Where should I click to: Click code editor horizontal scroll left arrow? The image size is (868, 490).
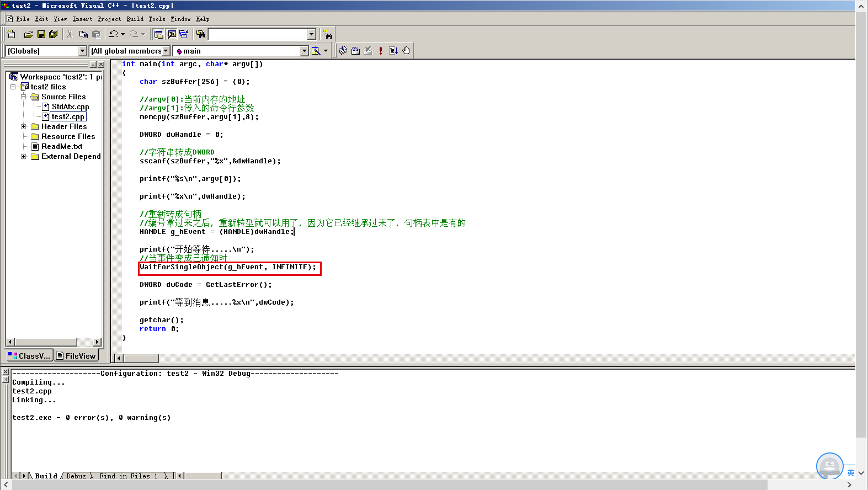pos(119,359)
